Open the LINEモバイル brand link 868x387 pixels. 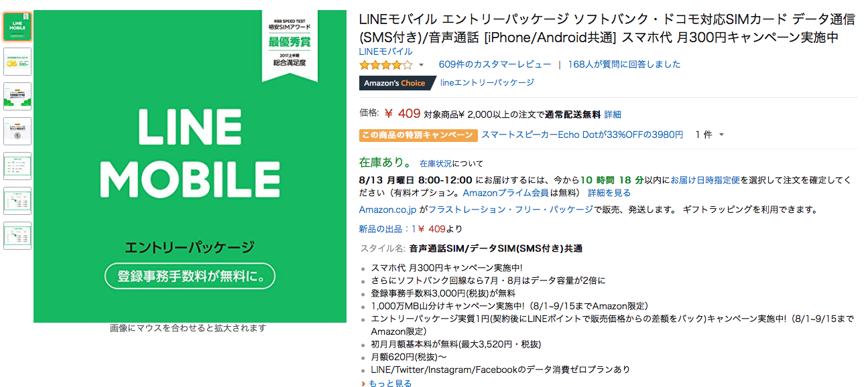point(385,52)
